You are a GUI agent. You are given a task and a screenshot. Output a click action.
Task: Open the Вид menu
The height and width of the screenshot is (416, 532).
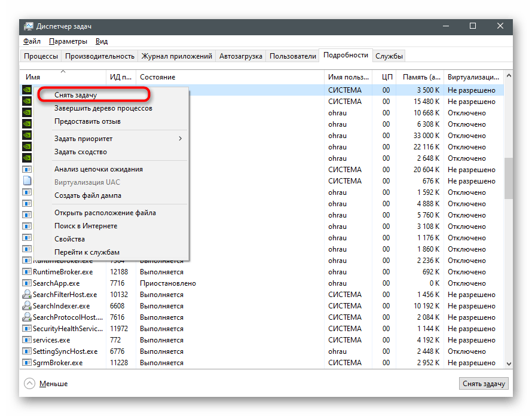pos(102,41)
